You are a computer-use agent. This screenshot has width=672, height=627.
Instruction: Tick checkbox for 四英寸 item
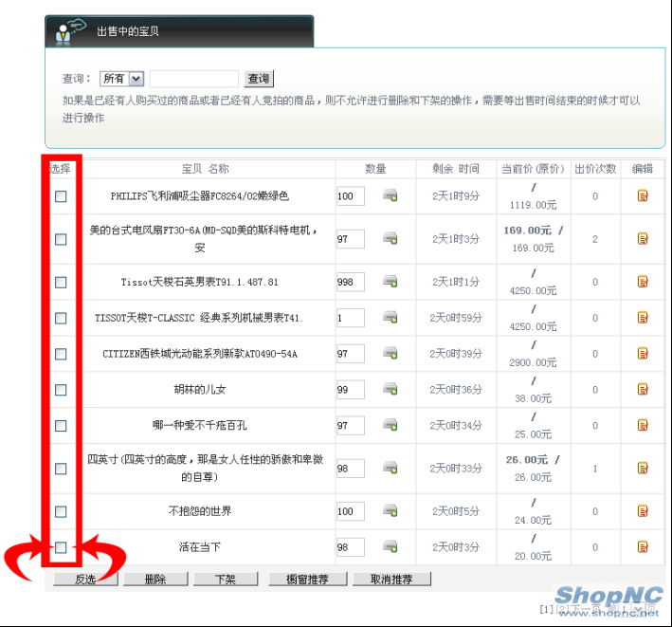61,469
